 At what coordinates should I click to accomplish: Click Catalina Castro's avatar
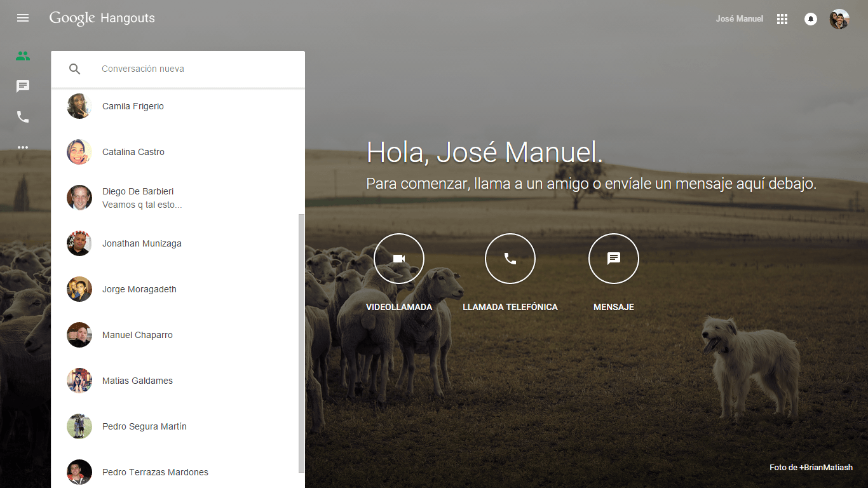point(79,152)
